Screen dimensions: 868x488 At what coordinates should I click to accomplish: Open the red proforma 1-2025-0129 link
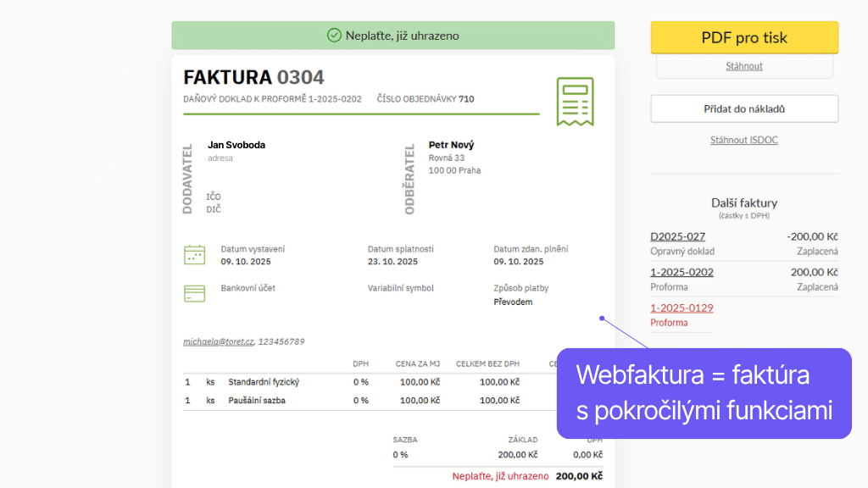pyautogui.click(x=682, y=308)
